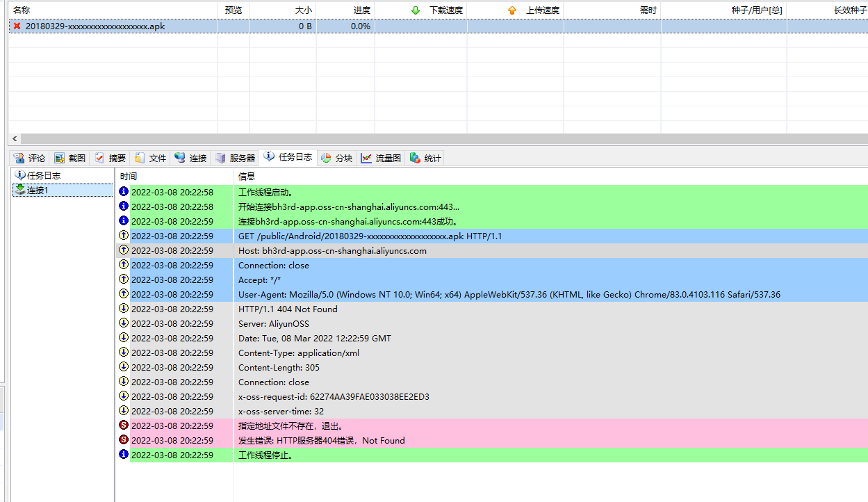This screenshot has height=502, width=868.
Task: Click the 上传速度 column header
Action: (x=543, y=10)
